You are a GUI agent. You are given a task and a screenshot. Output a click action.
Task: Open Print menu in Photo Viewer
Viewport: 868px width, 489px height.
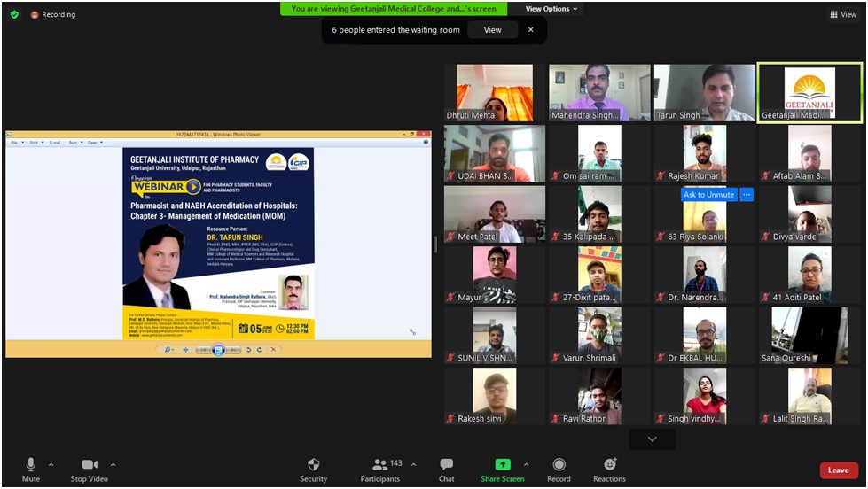click(36, 142)
